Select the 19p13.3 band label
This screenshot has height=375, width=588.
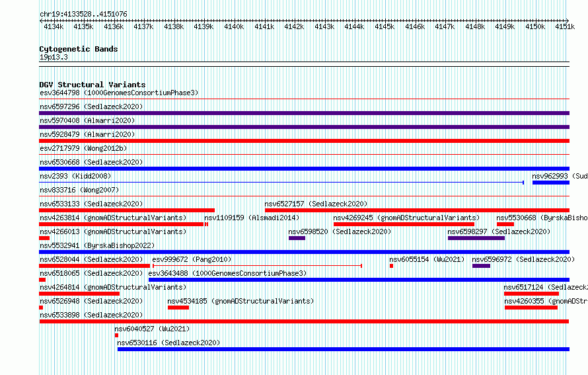point(54,57)
